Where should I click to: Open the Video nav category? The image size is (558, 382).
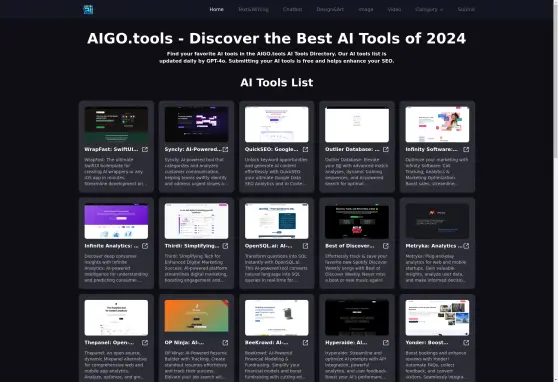tap(394, 9)
